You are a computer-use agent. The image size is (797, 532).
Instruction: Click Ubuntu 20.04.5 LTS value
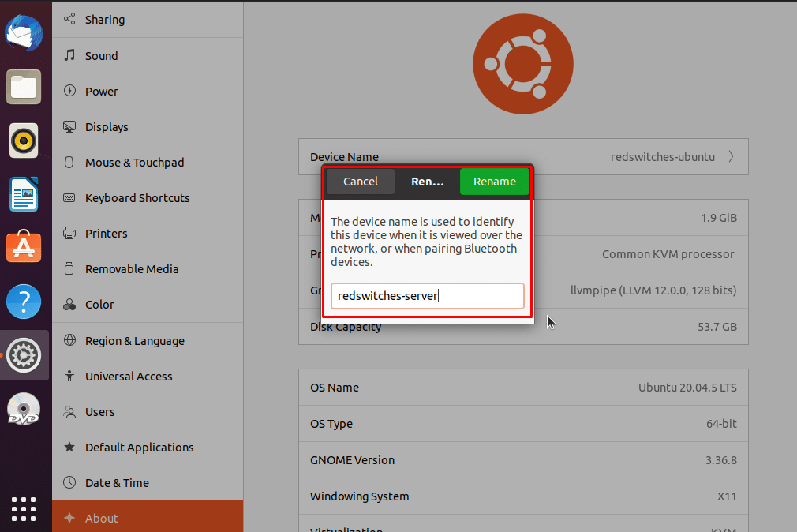pyautogui.click(x=687, y=388)
